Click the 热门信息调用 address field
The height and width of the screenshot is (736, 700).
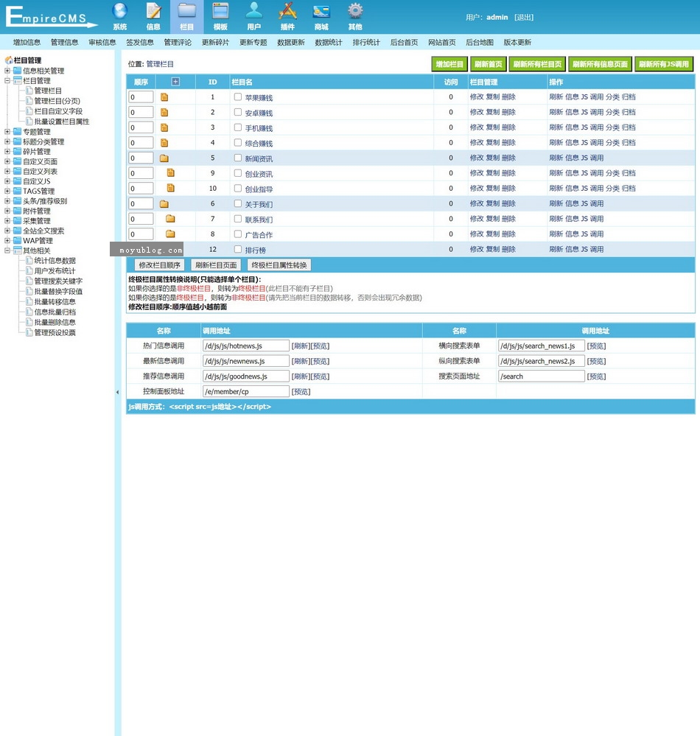point(246,346)
